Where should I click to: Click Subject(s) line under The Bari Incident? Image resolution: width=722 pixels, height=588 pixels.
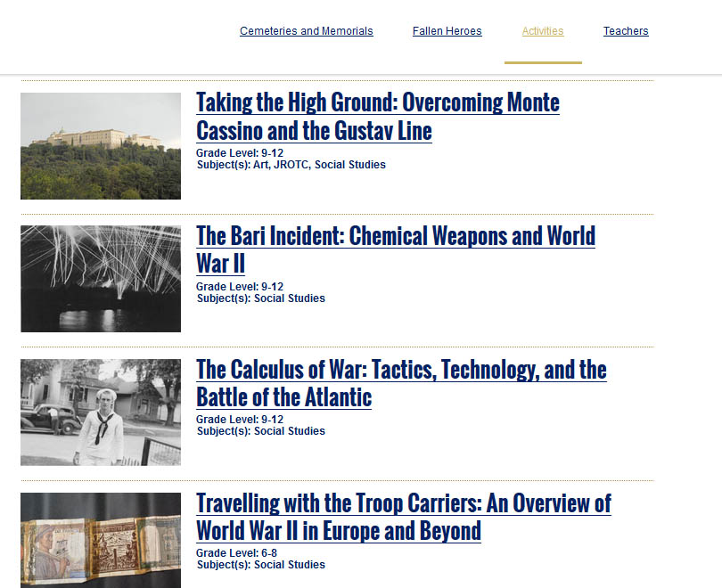[260, 298]
